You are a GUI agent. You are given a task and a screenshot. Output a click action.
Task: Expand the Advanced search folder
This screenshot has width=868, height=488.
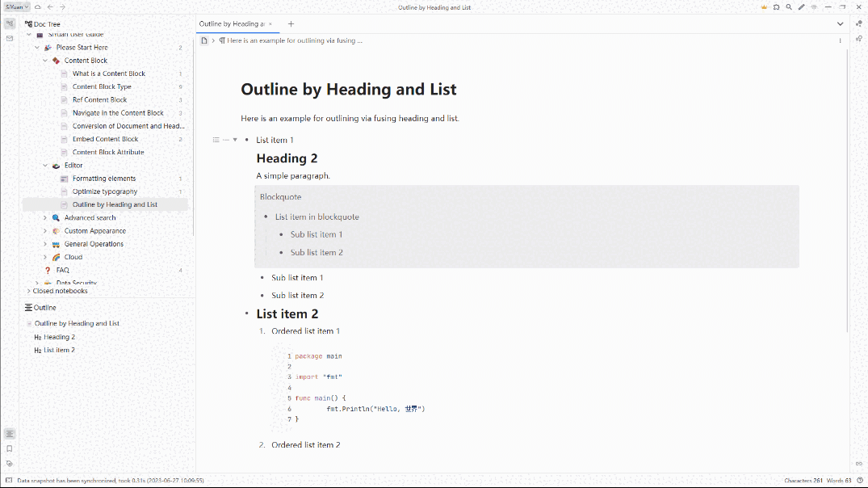coord(45,217)
